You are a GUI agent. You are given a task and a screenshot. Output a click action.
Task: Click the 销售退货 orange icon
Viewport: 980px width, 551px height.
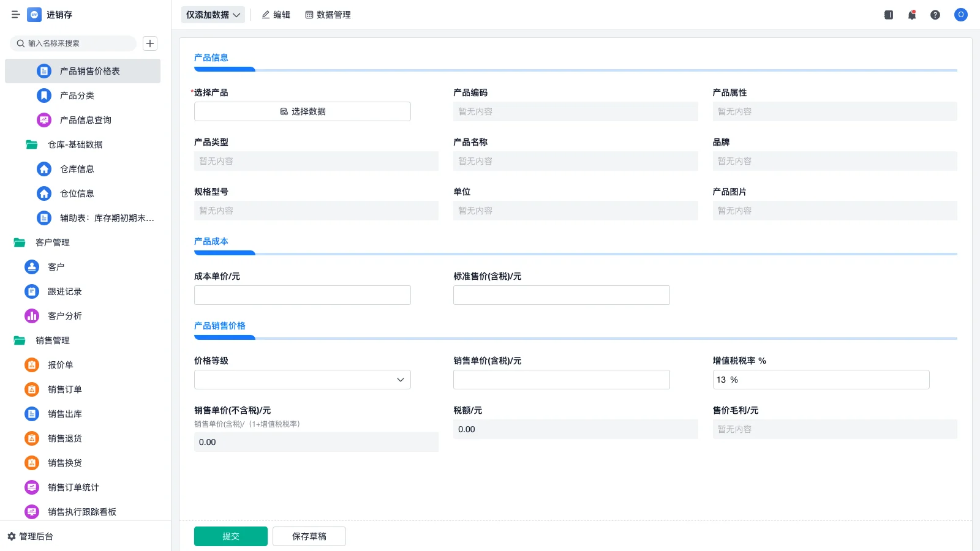click(x=32, y=438)
